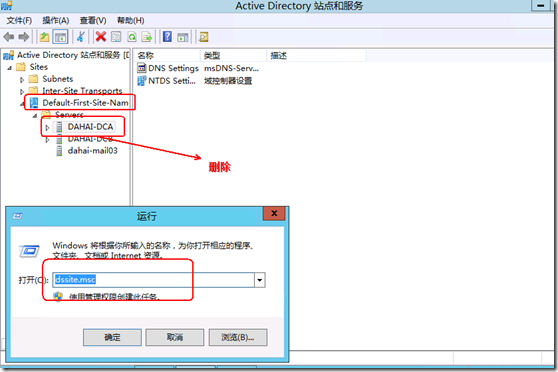Click the green Refresh toolbar icon
This screenshot has height=372, width=558.
(x=132, y=37)
